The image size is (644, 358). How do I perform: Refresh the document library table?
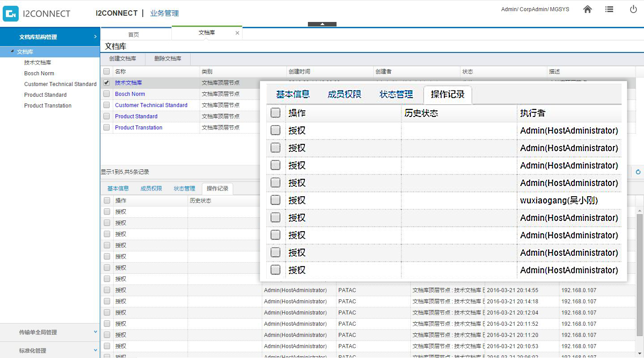click(x=638, y=172)
